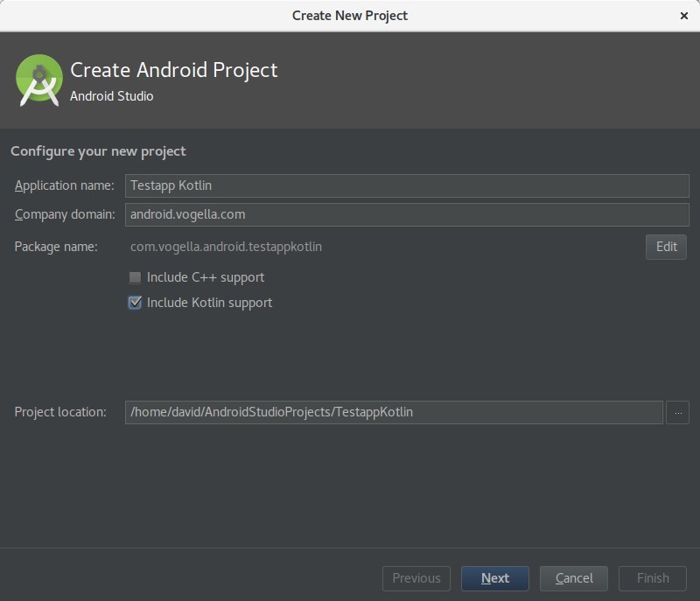The width and height of the screenshot is (700, 601).
Task: Click the 'Project location:' label
Action: coord(60,412)
